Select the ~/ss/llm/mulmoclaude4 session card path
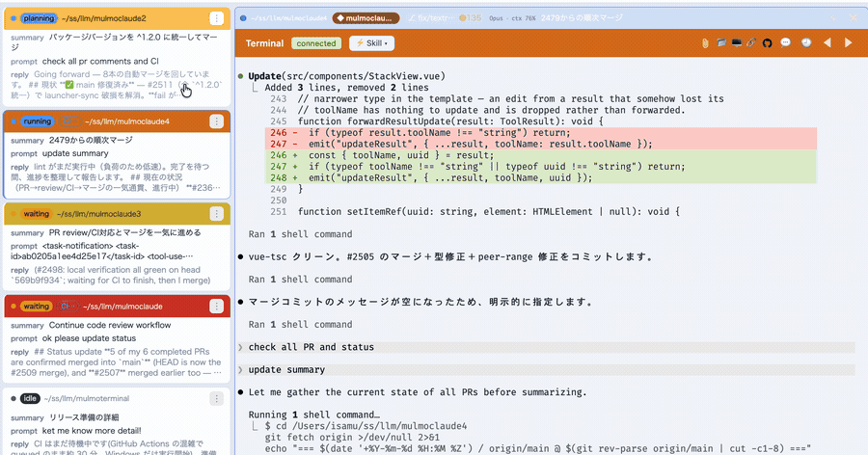The height and width of the screenshot is (455, 868). click(x=126, y=121)
